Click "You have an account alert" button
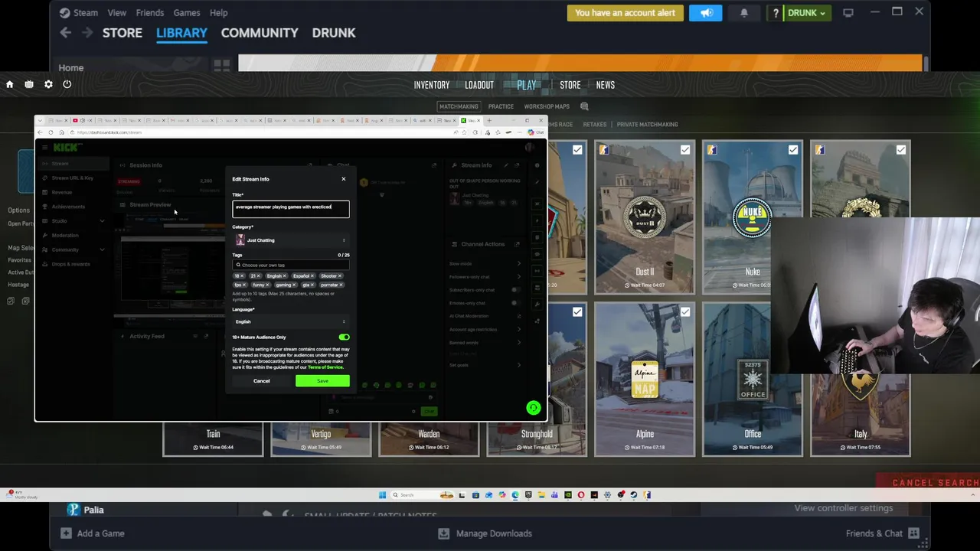Viewport: 980px width, 551px height. pyautogui.click(x=625, y=13)
